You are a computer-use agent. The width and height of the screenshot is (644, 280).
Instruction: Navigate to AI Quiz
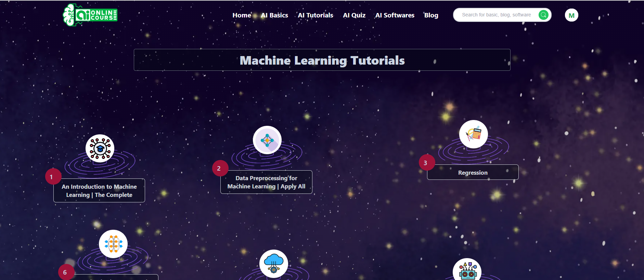[354, 15]
